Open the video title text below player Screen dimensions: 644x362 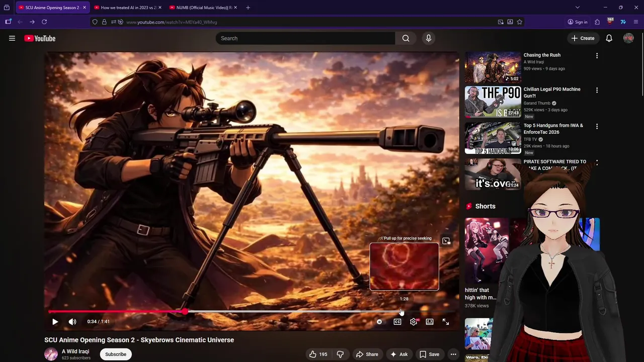tap(139, 340)
